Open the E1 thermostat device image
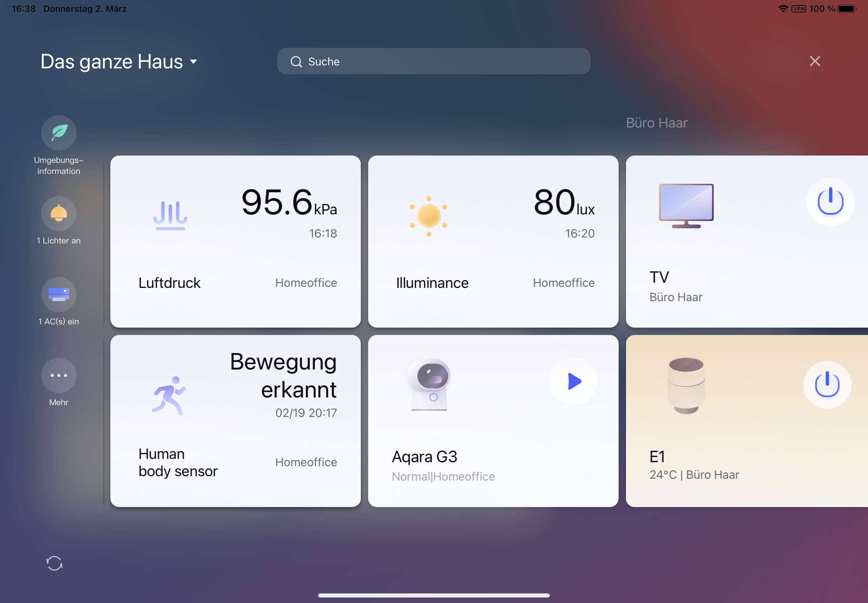 tap(686, 385)
